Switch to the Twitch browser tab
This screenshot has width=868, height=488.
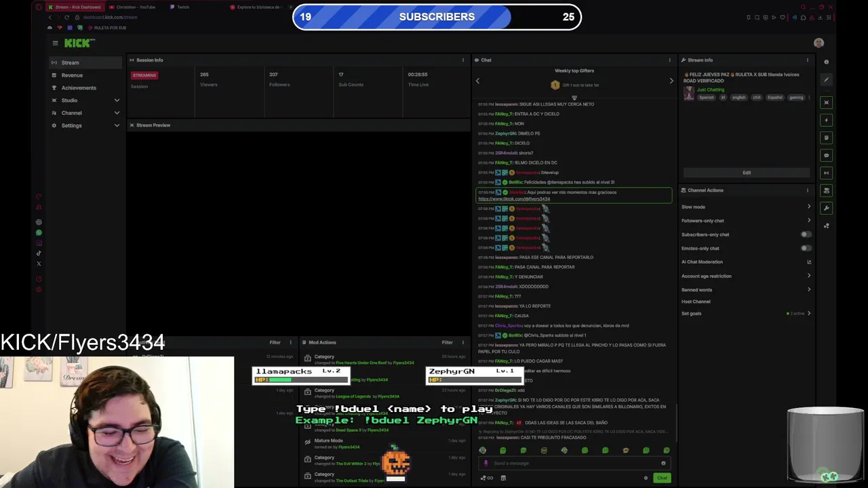(183, 7)
